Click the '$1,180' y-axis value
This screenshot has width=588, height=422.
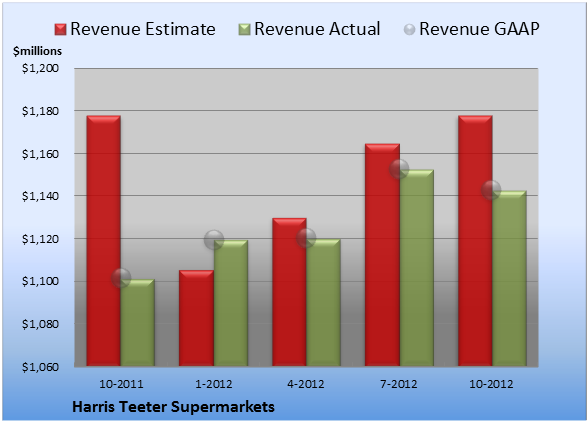[x=40, y=111]
